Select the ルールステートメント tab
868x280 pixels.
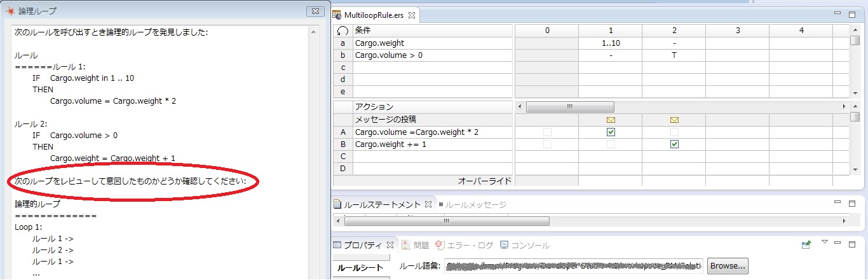coord(381,205)
